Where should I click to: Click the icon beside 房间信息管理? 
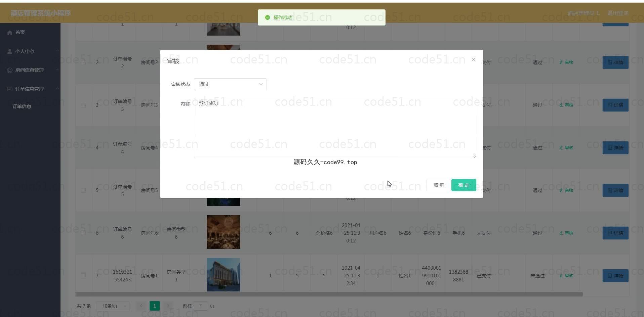pyautogui.click(x=10, y=70)
